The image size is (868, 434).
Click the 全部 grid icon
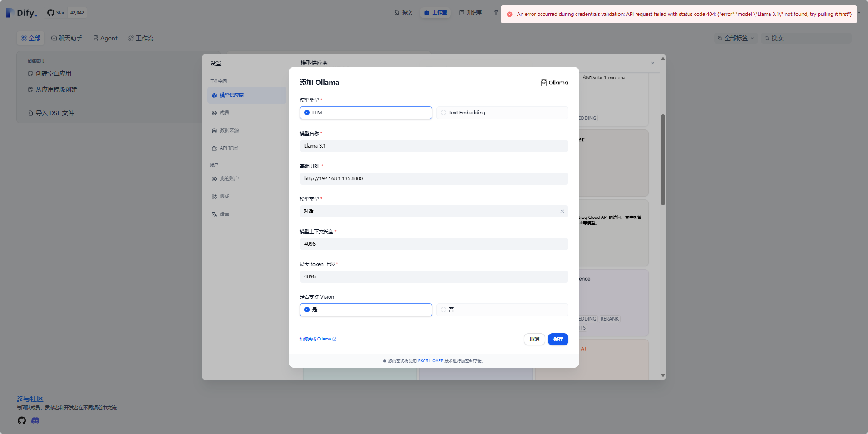(x=24, y=38)
